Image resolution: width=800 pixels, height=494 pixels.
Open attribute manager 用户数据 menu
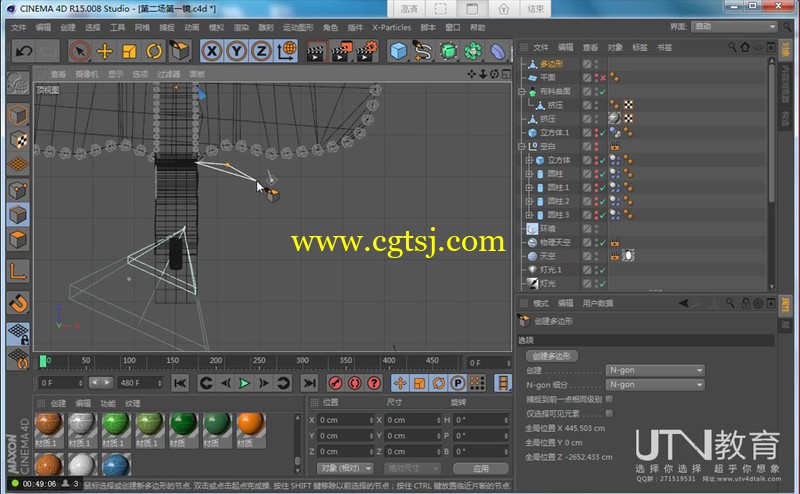pos(598,303)
